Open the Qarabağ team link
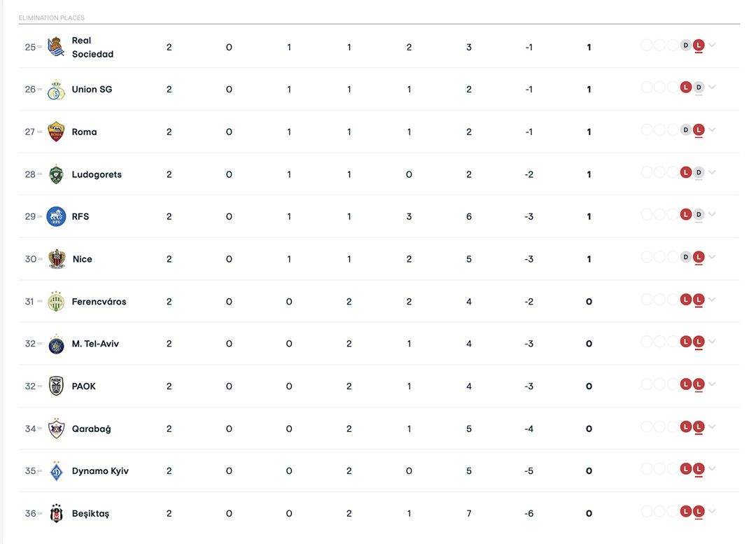 [x=91, y=428]
